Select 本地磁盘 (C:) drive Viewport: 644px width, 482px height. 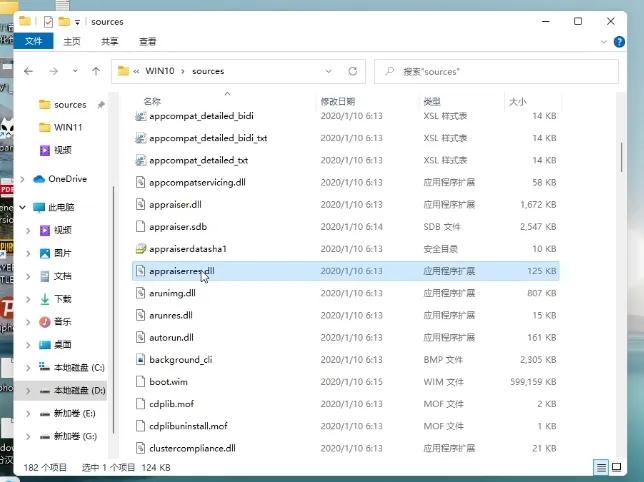(72, 367)
